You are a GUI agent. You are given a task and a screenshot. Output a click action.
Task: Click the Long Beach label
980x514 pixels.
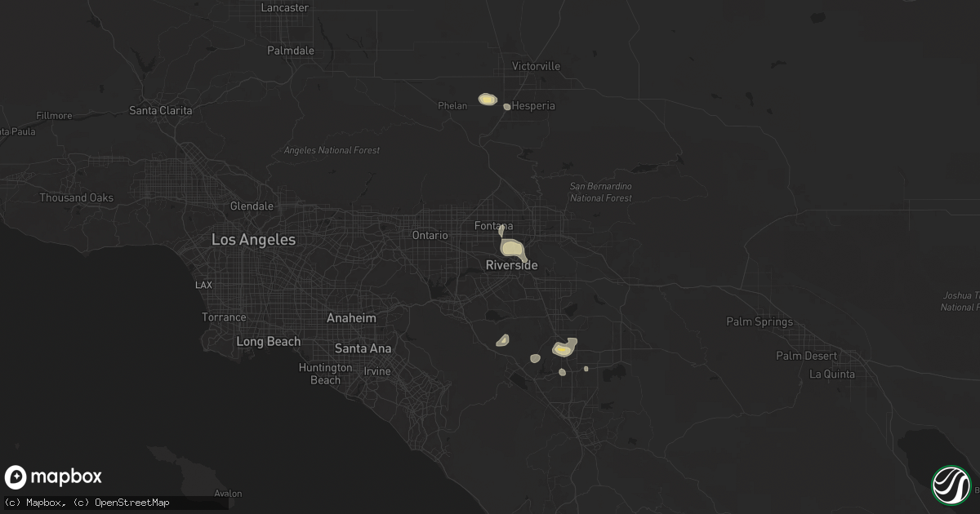click(x=269, y=341)
